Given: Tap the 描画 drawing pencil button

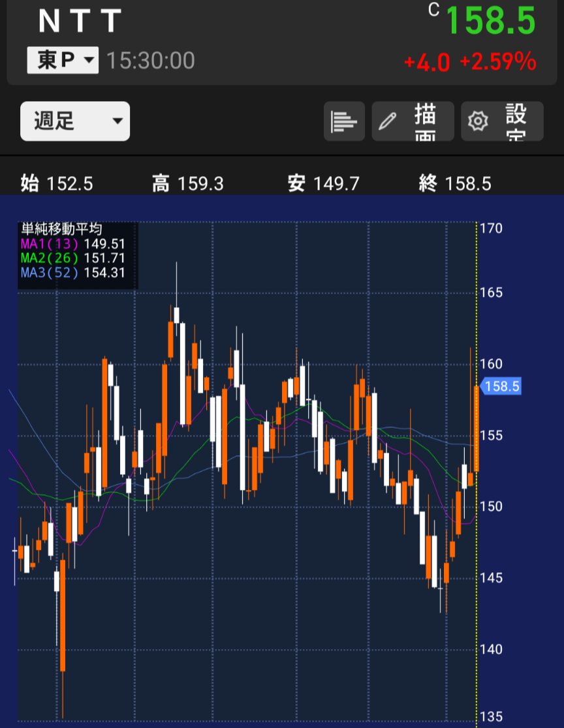Looking at the screenshot, I should pos(413,121).
